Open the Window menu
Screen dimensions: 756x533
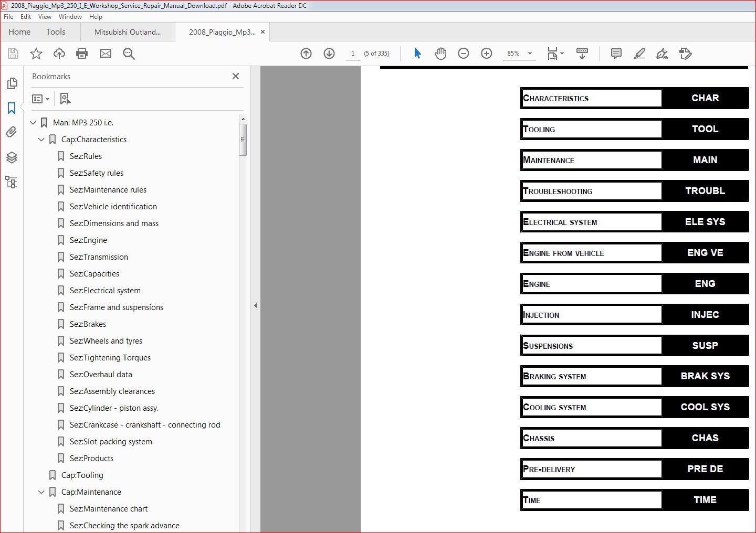coord(70,17)
